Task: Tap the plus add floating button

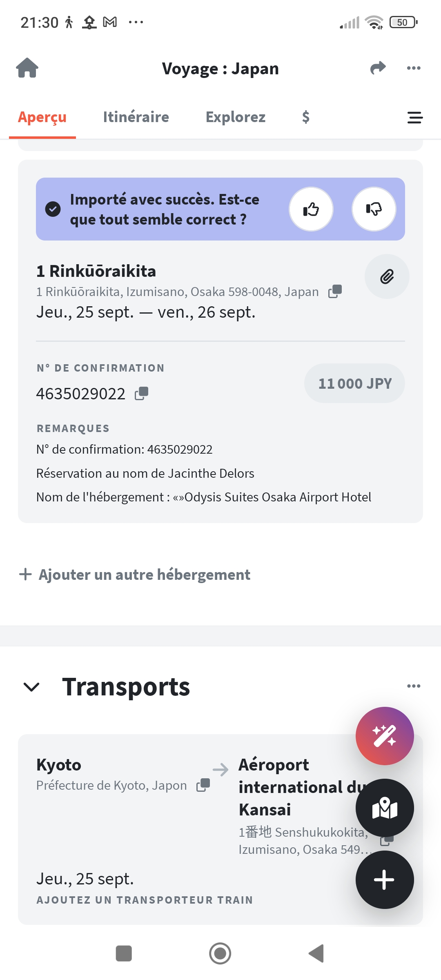Action: click(384, 880)
